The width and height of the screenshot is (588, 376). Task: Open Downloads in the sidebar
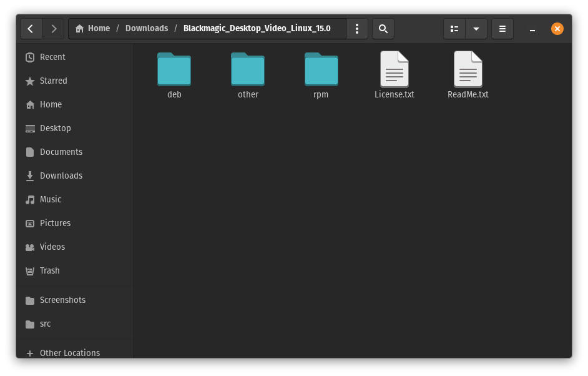point(75,176)
